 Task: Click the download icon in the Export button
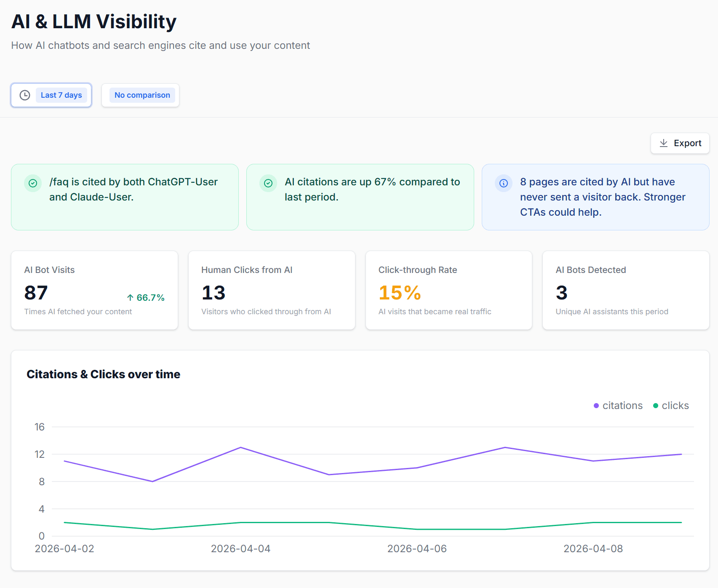pyautogui.click(x=665, y=143)
